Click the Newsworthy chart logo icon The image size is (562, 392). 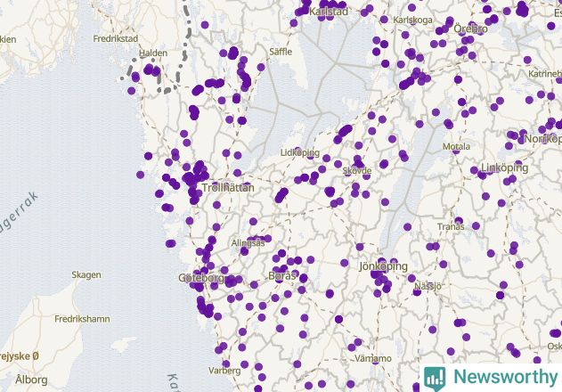(x=435, y=379)
